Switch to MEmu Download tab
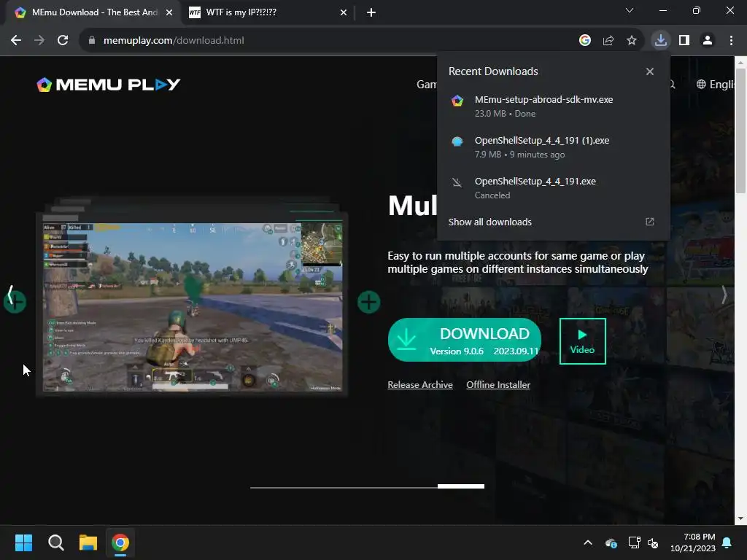 [94, 12]
